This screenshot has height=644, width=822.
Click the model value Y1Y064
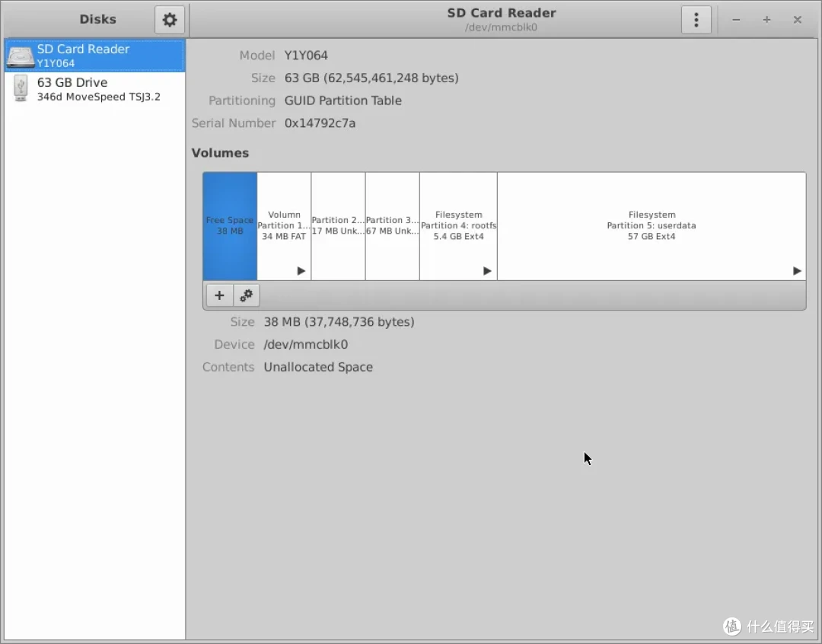(306, 56)
